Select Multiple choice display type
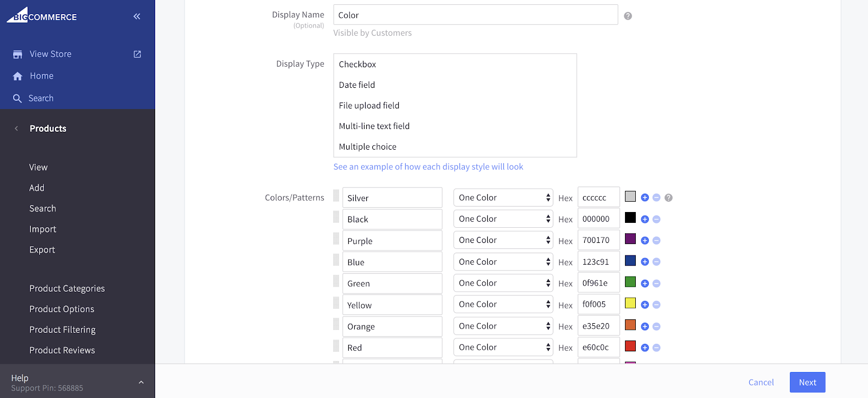868x398 pixels. pos(367,147)
